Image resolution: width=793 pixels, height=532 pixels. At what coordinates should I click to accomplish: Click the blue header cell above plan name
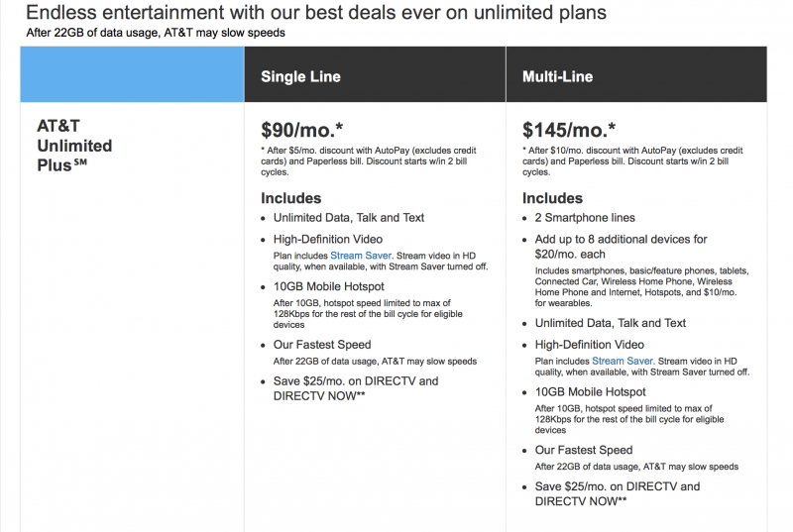point(132,74)
